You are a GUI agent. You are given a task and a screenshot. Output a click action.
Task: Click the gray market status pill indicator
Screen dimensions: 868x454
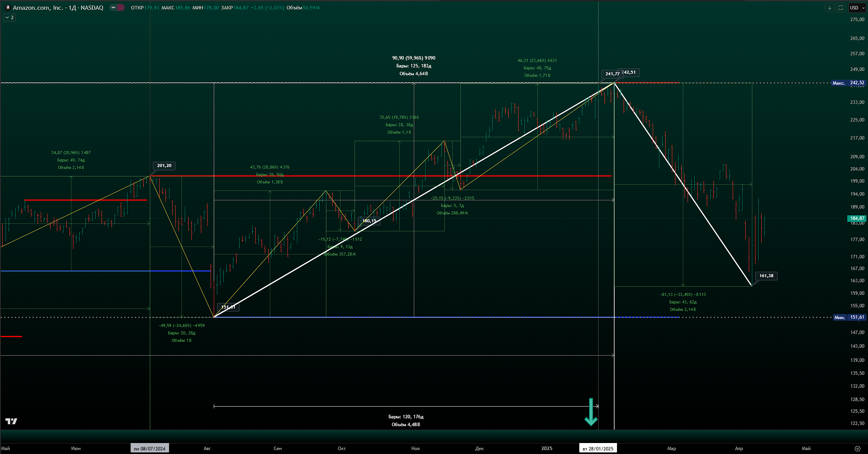(x=113, y=7)
